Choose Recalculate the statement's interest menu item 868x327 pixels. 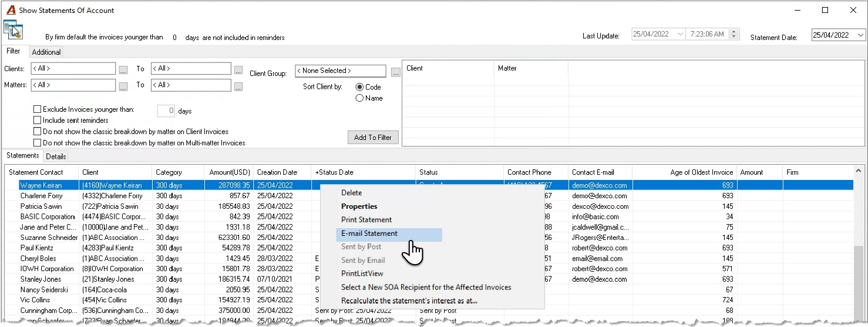coord(409,301)
